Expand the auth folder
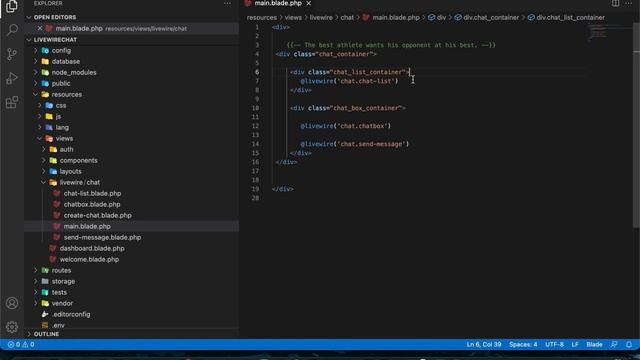The image size is (640, 360). tap(66, 150)
